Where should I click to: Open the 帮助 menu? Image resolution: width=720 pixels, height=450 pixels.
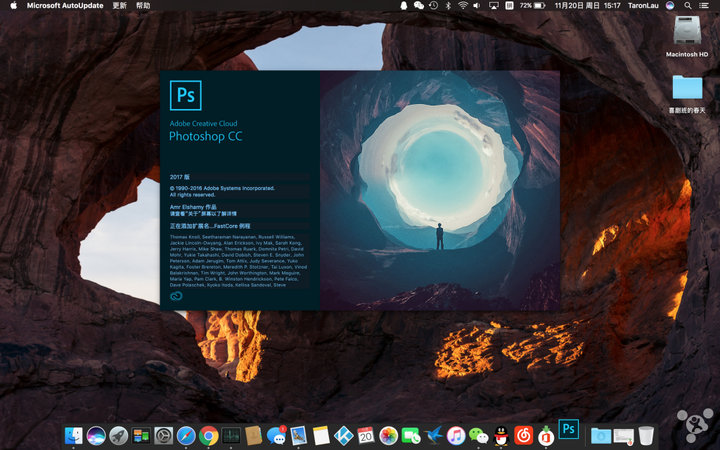143,6
